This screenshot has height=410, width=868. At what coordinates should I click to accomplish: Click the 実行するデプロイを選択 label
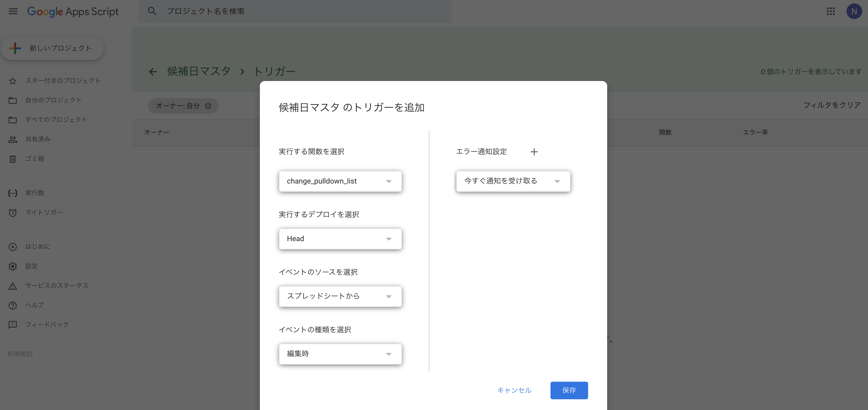tap(319, 215)
